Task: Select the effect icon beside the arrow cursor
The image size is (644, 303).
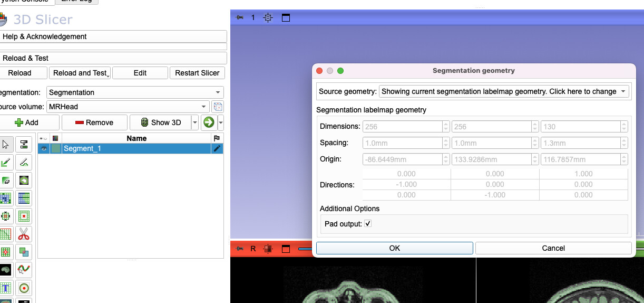Action: (24, 145)
